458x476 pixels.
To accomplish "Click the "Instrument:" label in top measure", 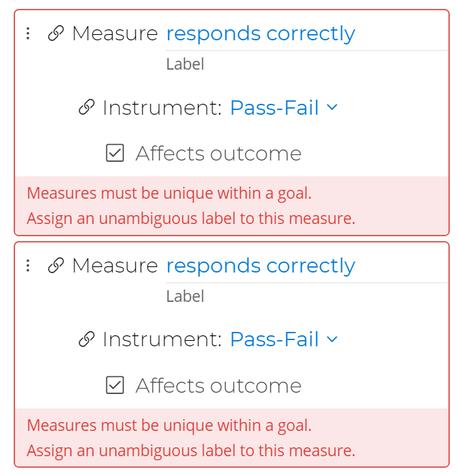I will click(x=162, y=108).
